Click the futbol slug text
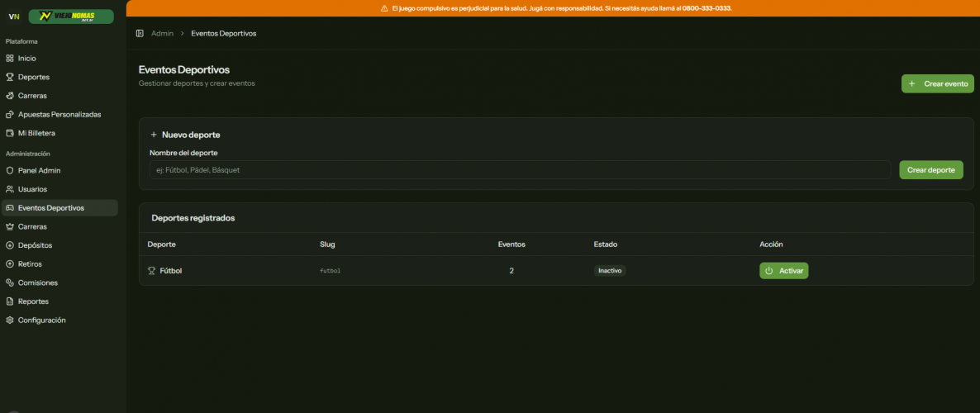980x413 pixels. coord(330,271)
